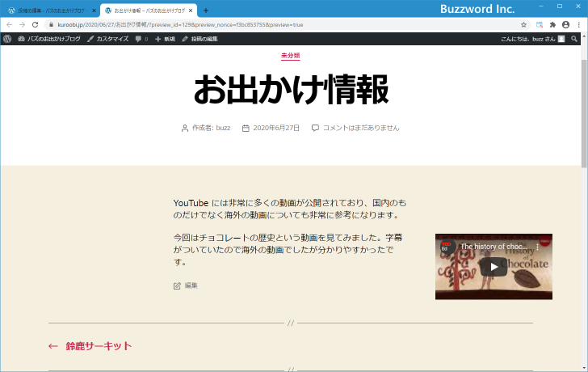
Task: Click the 未分類 category link
Action: pyautogui.click(x=291, y=56)
